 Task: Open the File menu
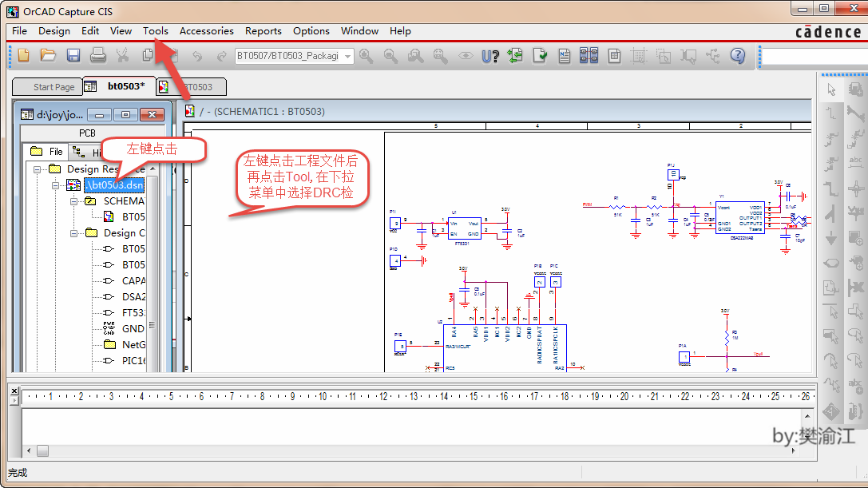[19, 31]
